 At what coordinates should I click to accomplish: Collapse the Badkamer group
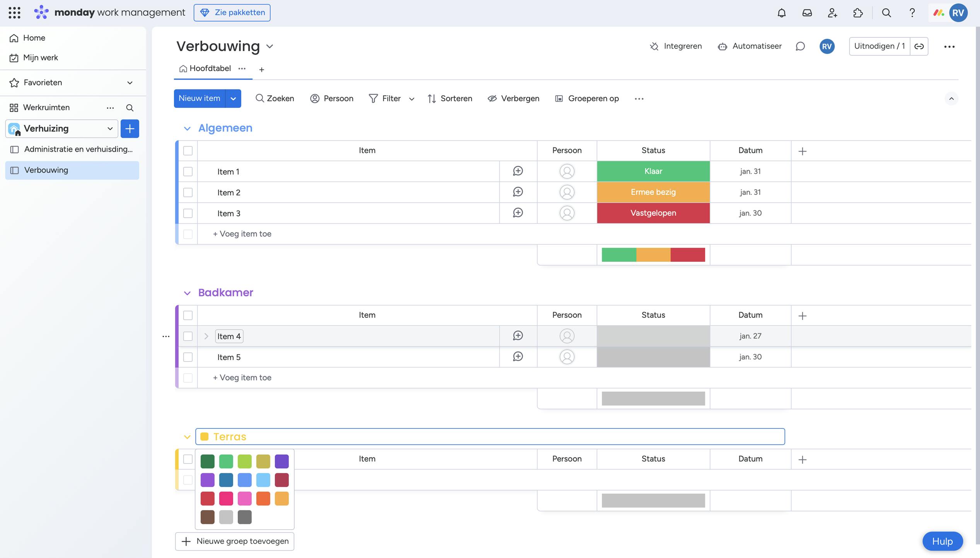[x=187, y=293]
